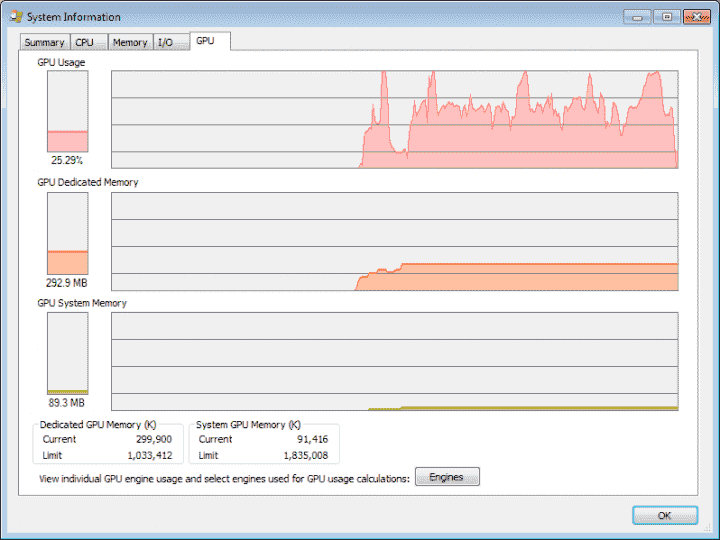This screenshot has width=720, height=540.
Task: Click the 25.29% usage value
Action: click(67, 160)
